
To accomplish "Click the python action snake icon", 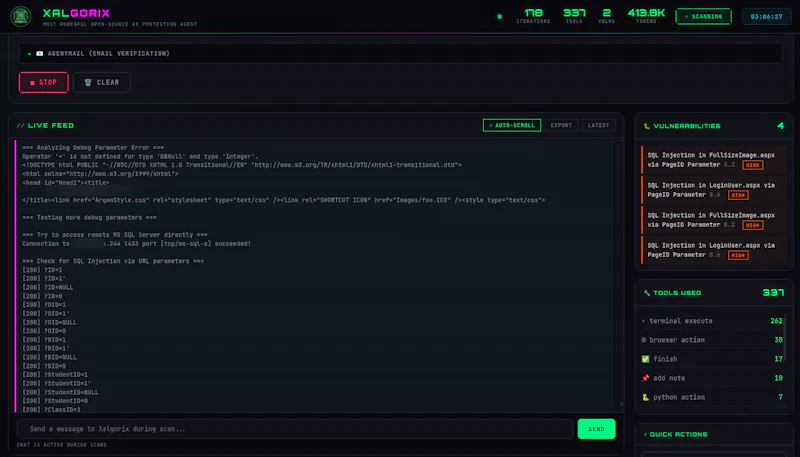I will click(x=645, y=397).
